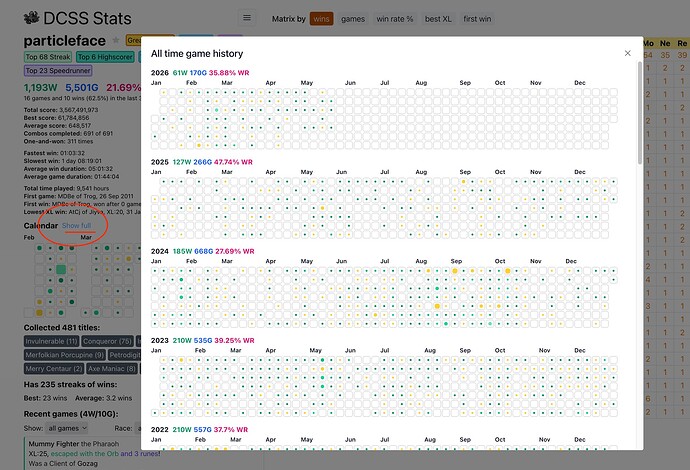Click the Top 68 Streak badge
Screen dimensions: 690x470
[x=48, y=57]
